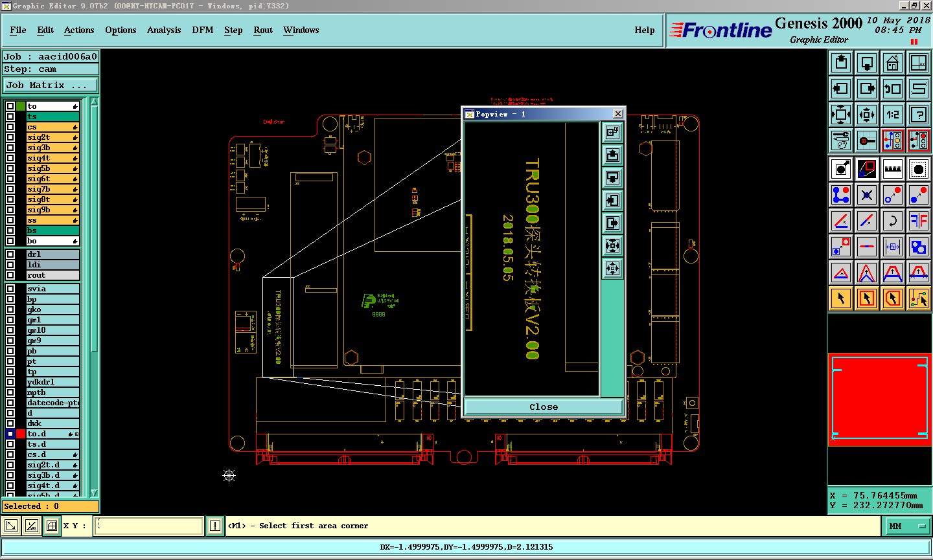The width and height of the screenshot is (933, 560).
Task: Open the Rout menu
Action: coord(263,30)
